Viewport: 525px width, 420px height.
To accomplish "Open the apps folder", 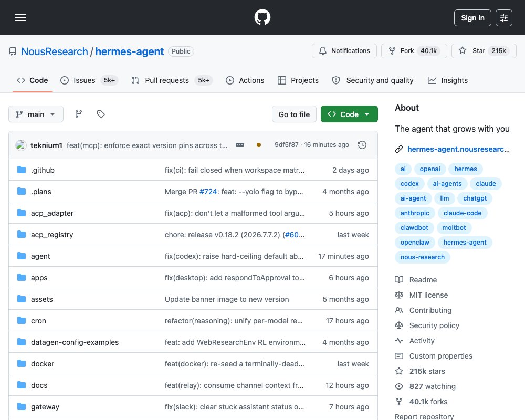I will (39, 278).
